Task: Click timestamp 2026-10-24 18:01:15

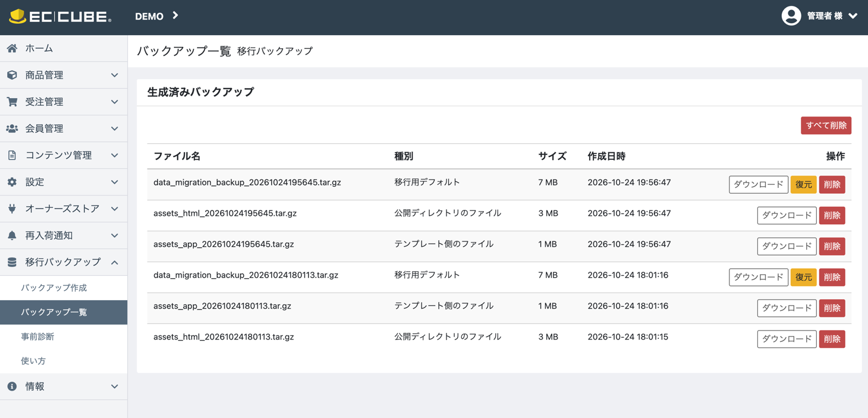Action: (628, 337)
